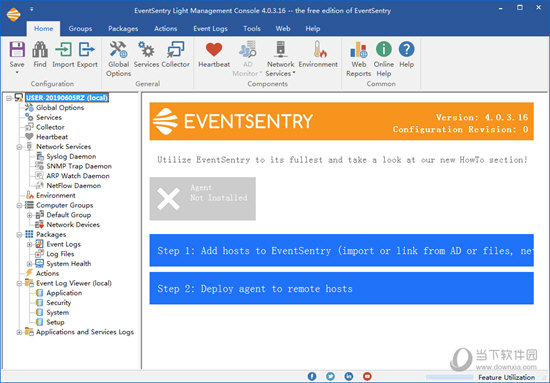Collapse the USER-20190605RZ (local) root node
The height and width of the screenshot is (383, 550).
9,98
